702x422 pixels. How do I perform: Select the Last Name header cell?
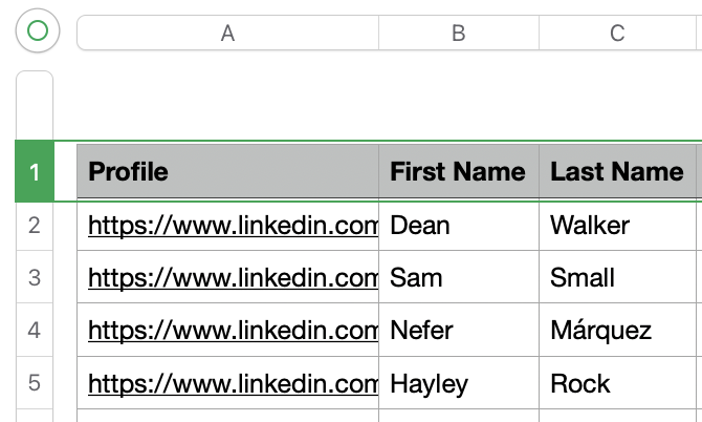618,171
